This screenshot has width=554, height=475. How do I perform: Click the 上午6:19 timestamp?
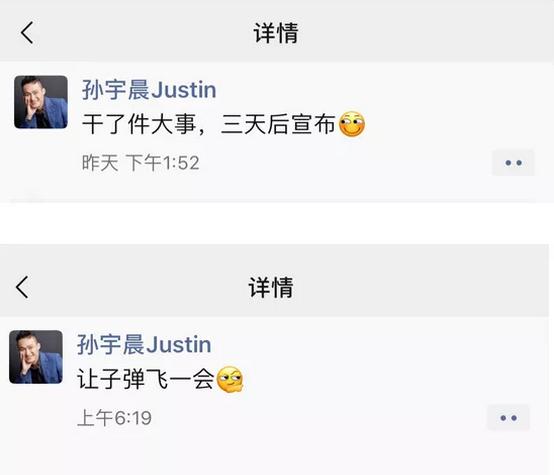click(114, 418)
